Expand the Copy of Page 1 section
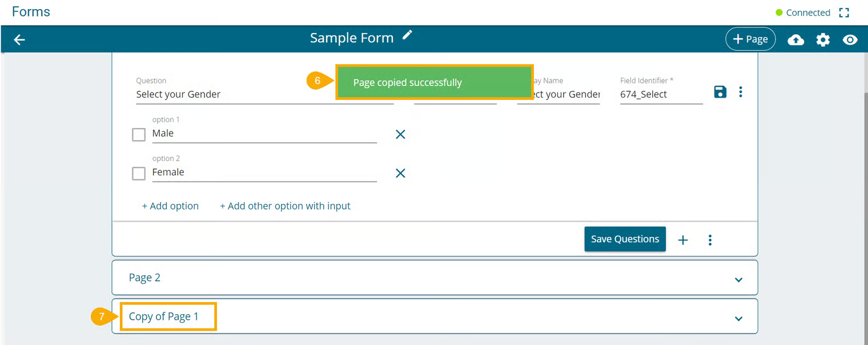This screenshot has height=345, width=868. (x=738, y=318)
